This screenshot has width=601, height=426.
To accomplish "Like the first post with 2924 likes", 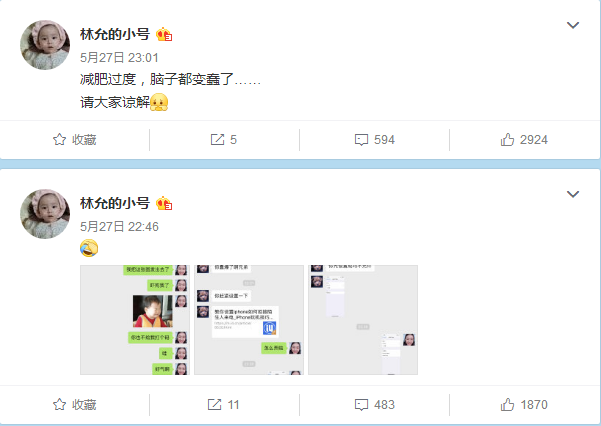I will (x=524, y=140).
